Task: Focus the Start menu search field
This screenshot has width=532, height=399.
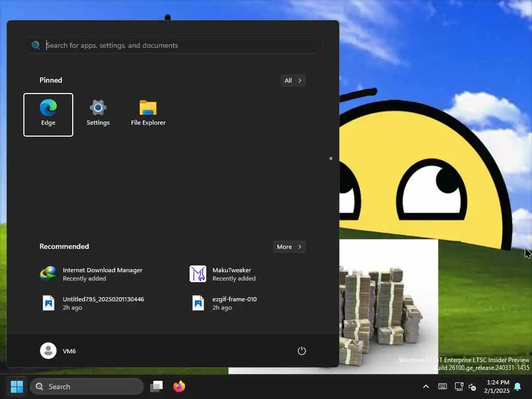Action: [174, 45]
